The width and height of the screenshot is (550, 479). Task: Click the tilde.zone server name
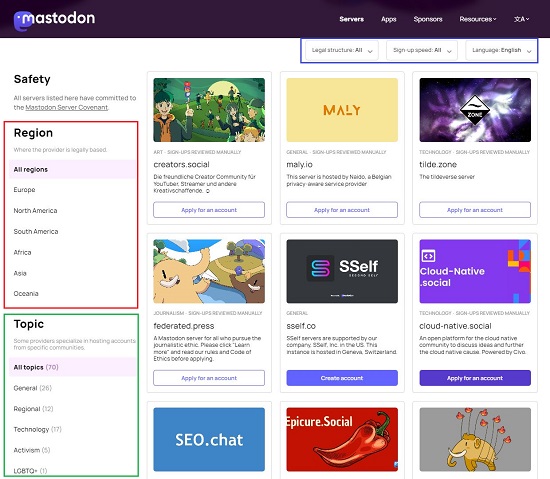[438, 164]
